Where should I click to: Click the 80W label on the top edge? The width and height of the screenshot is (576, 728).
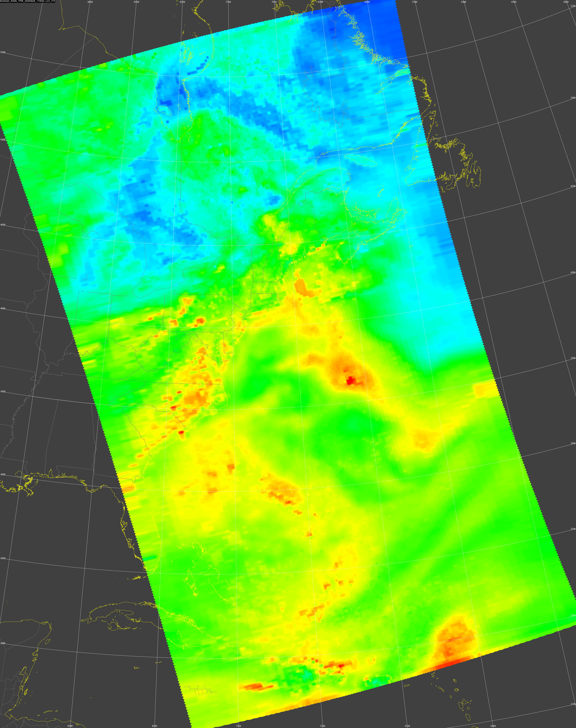182,2
